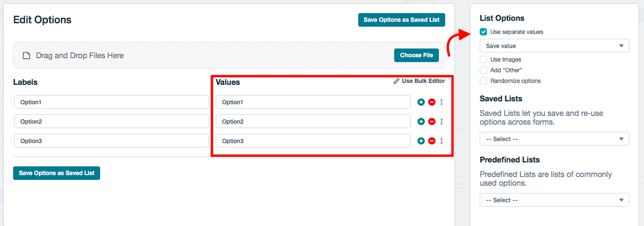Click the red remove icon for Option1
Image resolution: width=644 pixels, height=226 pixels.
tap(432, 102)
